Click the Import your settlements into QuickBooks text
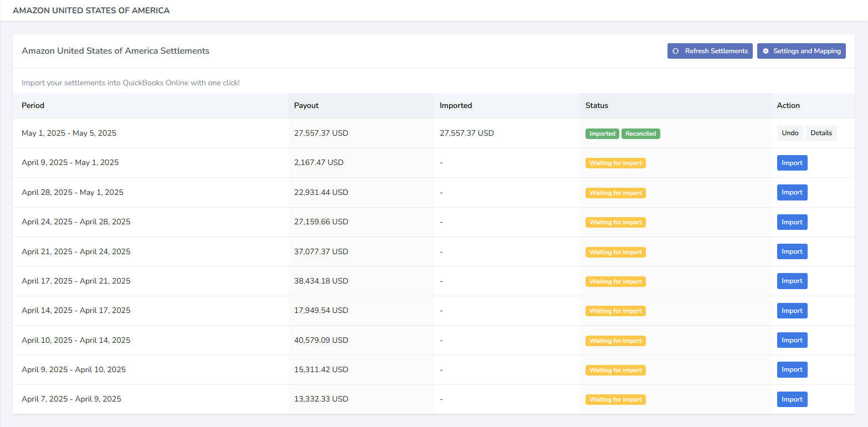This screenshot has height=427, width=868. pos(131,83)
